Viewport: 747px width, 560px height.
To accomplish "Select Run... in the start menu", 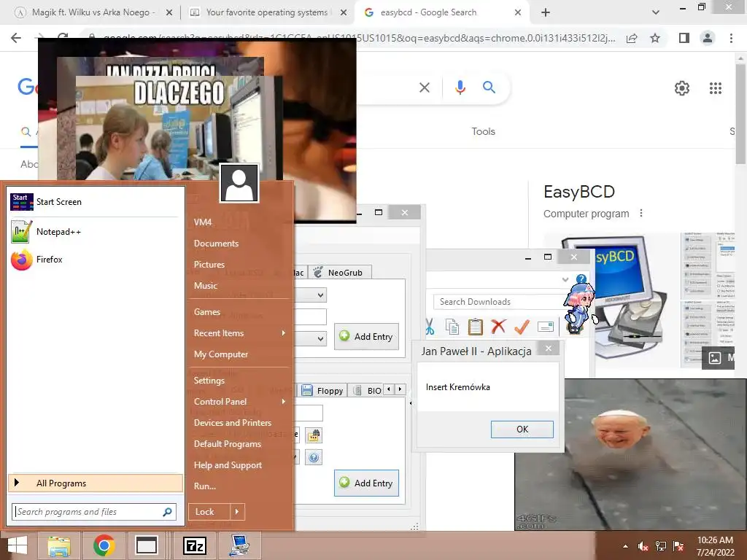I will point(205,486).
